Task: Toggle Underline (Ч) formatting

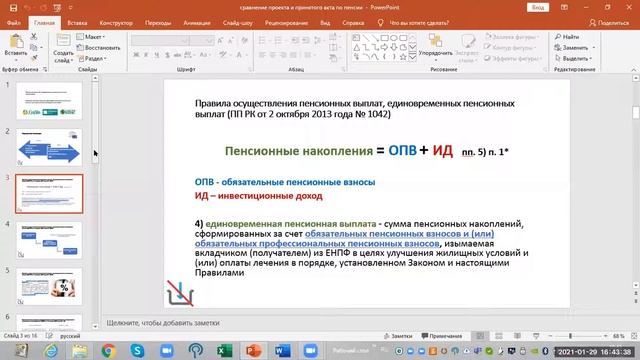Action: point(156,55)
